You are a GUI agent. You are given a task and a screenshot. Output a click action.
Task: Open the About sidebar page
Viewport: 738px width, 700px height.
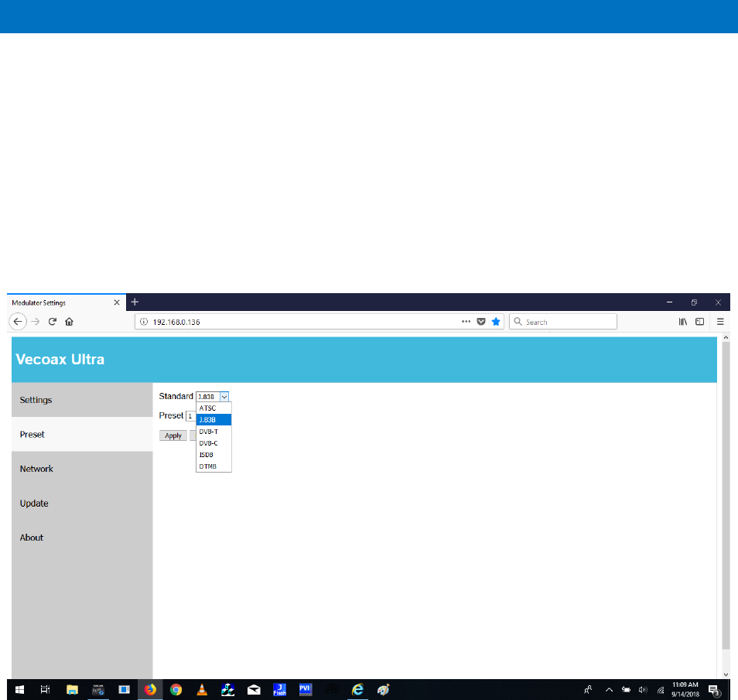(x=82, y=538)
